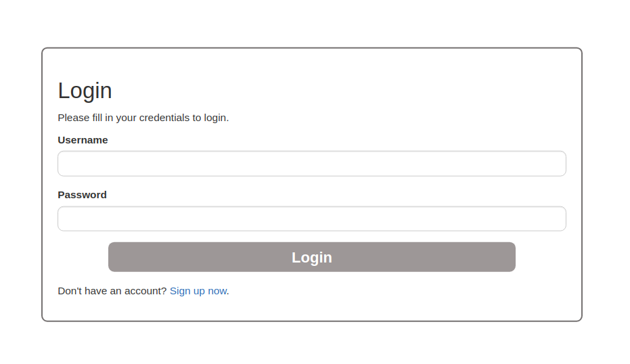
Task: Click the gray Login button
Action: point(312,257)
